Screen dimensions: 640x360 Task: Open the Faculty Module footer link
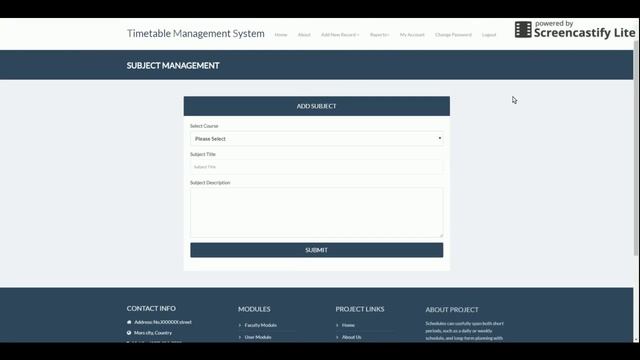260,325
